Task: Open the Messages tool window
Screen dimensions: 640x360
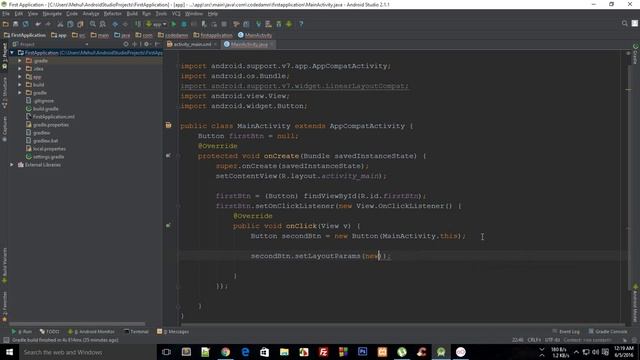Action: click(x=173, y=331)
